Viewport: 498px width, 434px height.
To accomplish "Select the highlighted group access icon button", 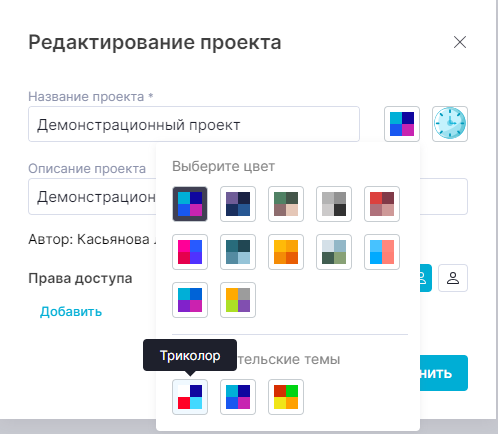I will (x=426, y=278).
